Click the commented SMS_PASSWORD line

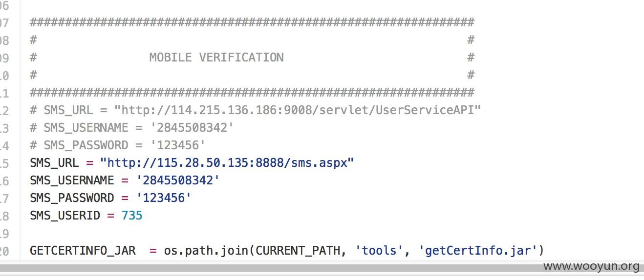point(118,145)
